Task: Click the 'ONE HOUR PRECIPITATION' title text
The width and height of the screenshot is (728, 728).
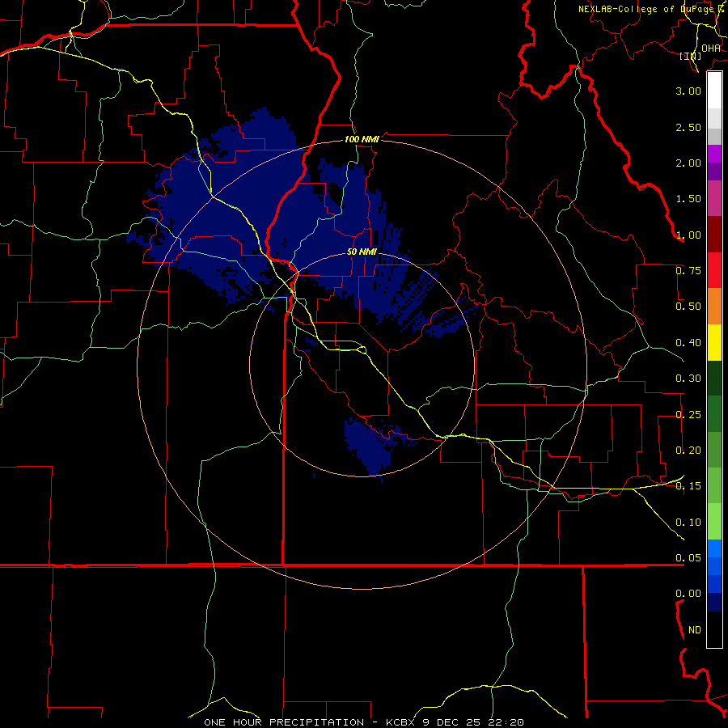Action: [x=284, y=722]
